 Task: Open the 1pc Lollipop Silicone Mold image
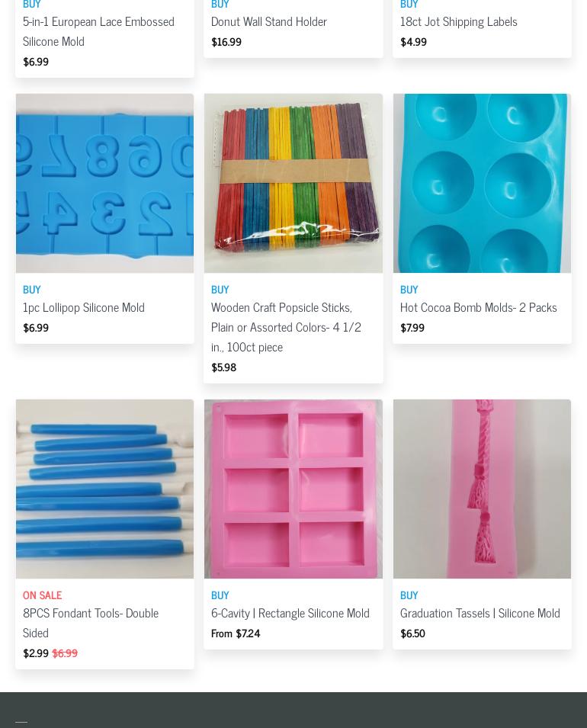[104, 184]
